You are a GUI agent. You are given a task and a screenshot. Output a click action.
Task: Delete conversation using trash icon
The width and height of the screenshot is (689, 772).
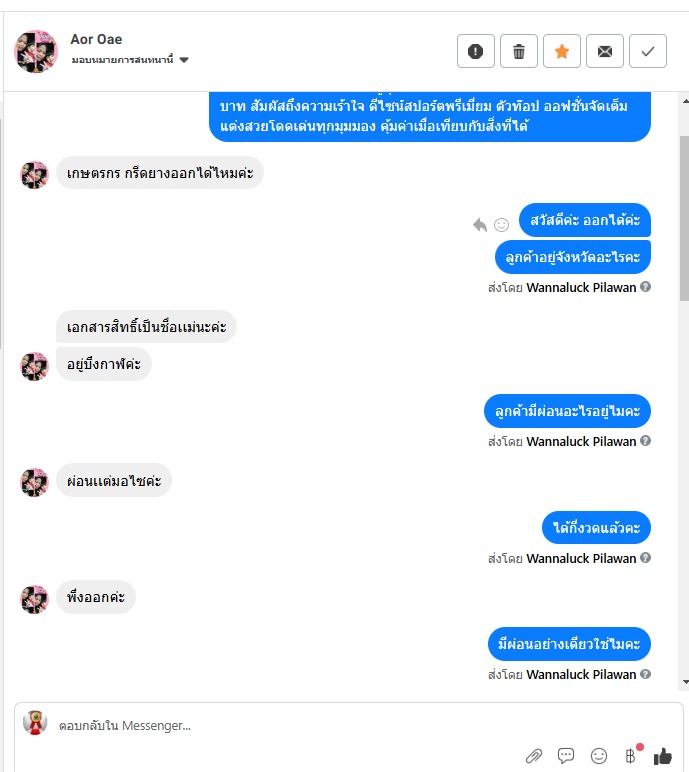[x=519, y=51]
